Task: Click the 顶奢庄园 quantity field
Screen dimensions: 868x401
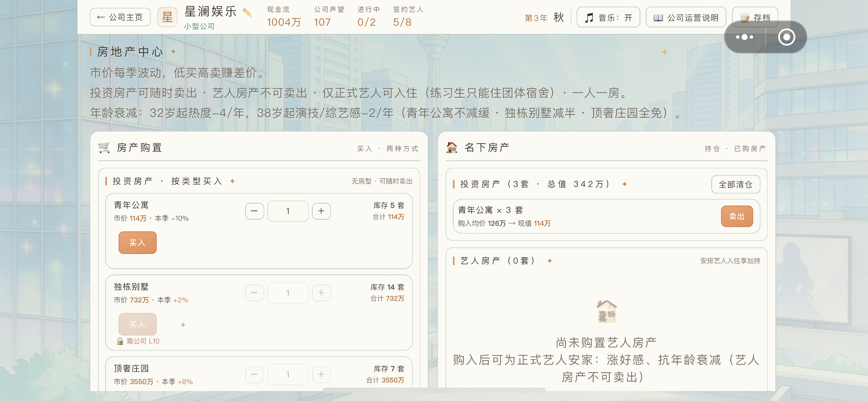Action: coord(288,374)
